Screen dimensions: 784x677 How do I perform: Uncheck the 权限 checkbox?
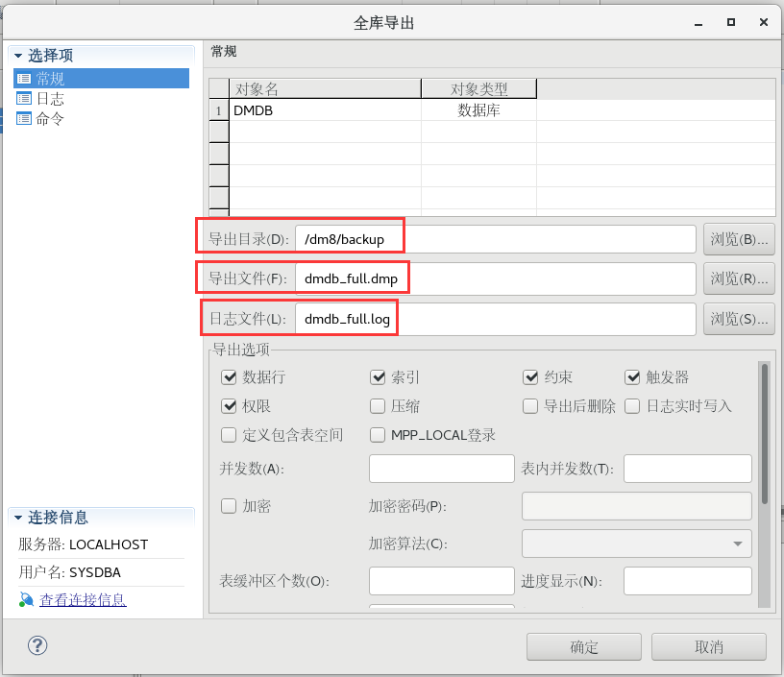229,405
